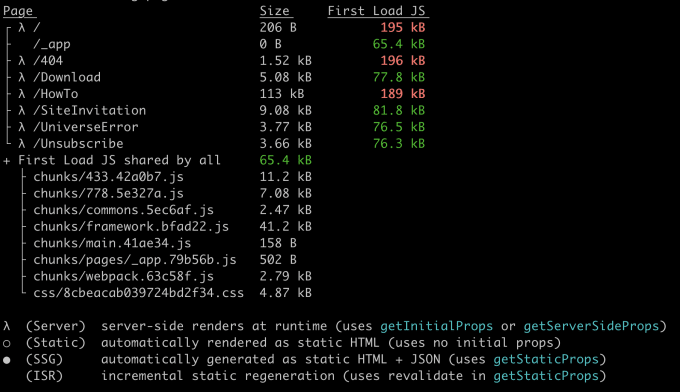The image size is (680, 392).
Task: Select the red '189 kB' value
Action: [x=403, y=94]
